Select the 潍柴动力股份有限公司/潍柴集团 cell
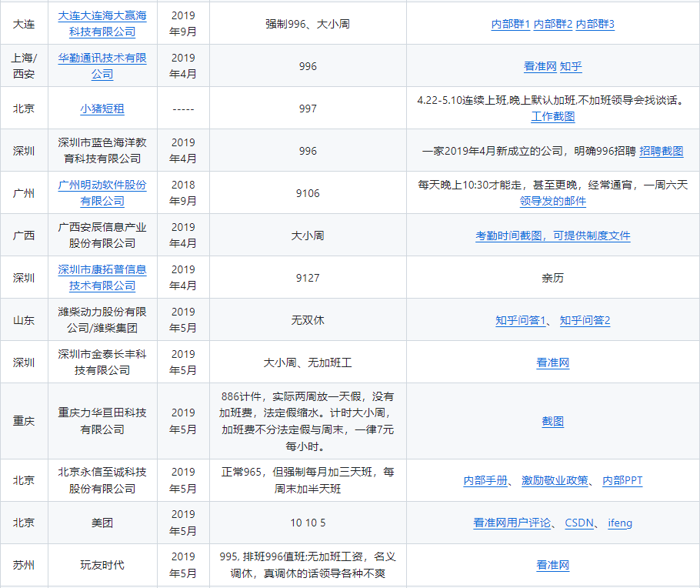The width and height of the screenshot is (700, 588). coord(102,320)
